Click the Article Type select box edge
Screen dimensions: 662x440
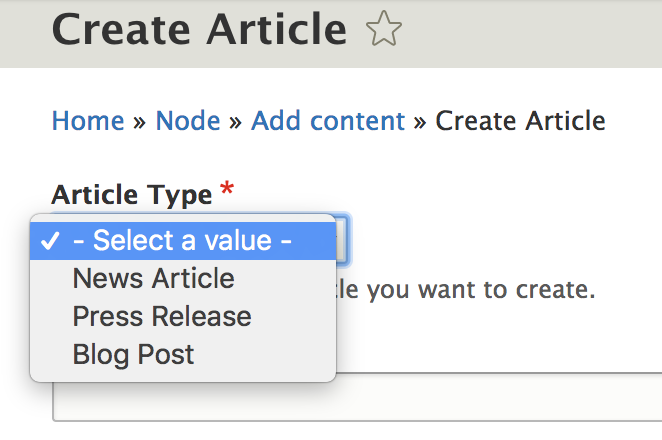(x=342, y=240)
